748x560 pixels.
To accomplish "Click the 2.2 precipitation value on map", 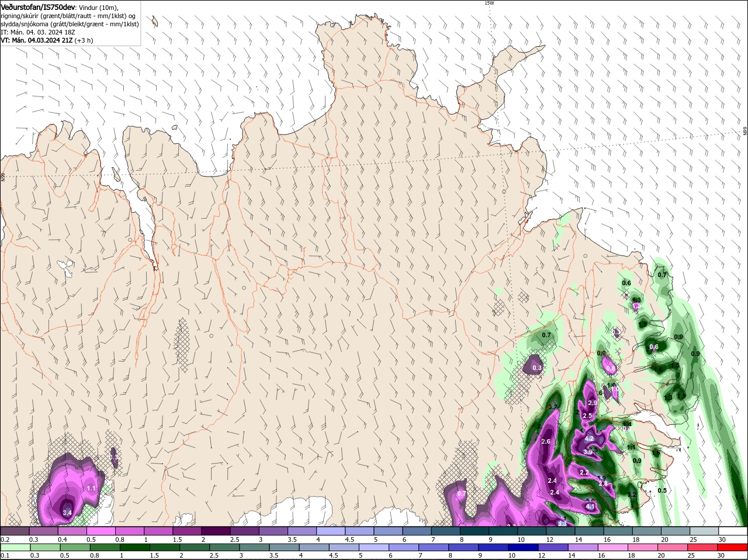I will [x=584, y=472].
